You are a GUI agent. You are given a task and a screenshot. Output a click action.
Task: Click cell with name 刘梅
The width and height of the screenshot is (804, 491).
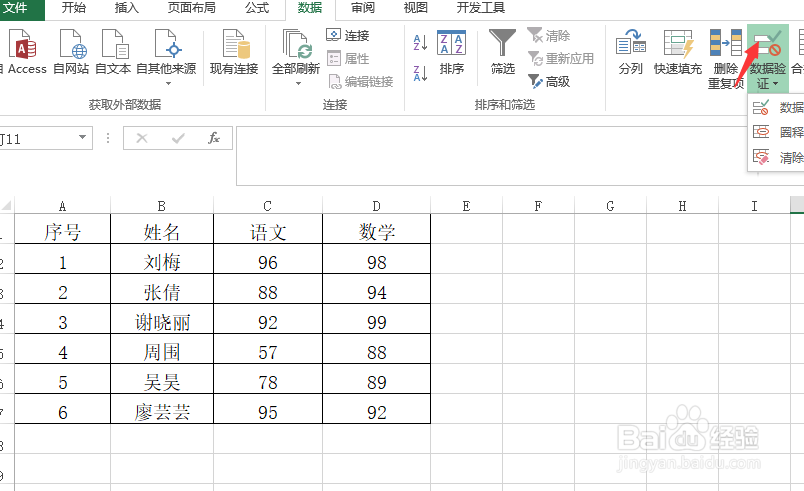tap(162, 259)
